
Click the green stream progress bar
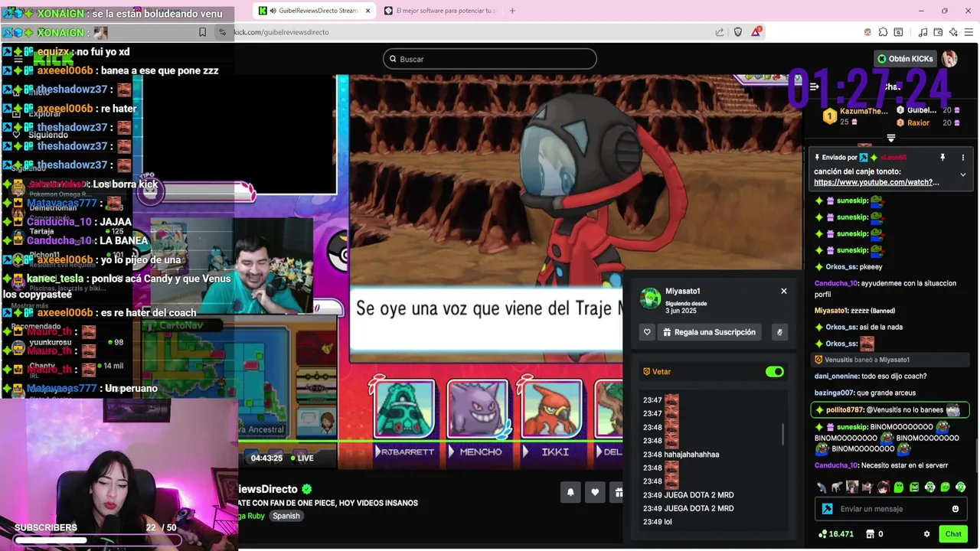click(430, 440)
